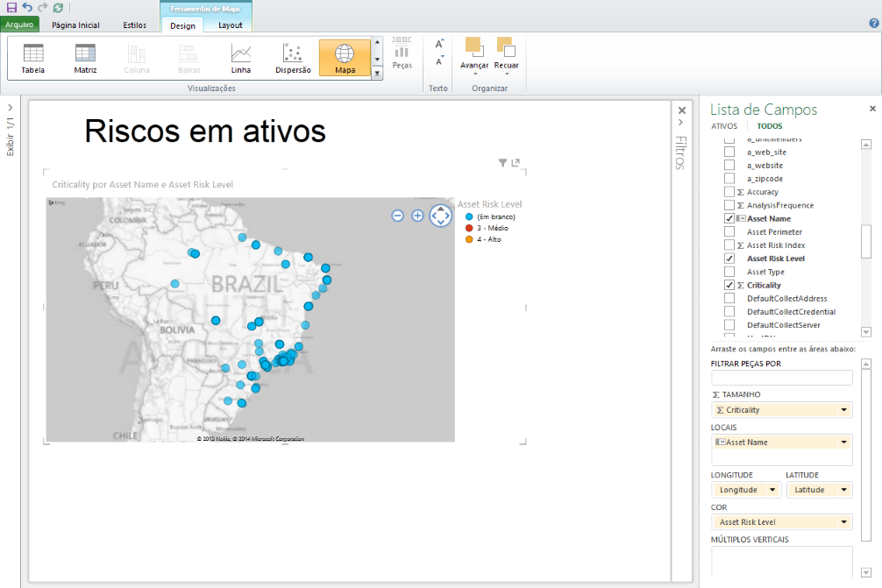Open the Asset Risk Level dropdown under COR

tap(843, 521)
